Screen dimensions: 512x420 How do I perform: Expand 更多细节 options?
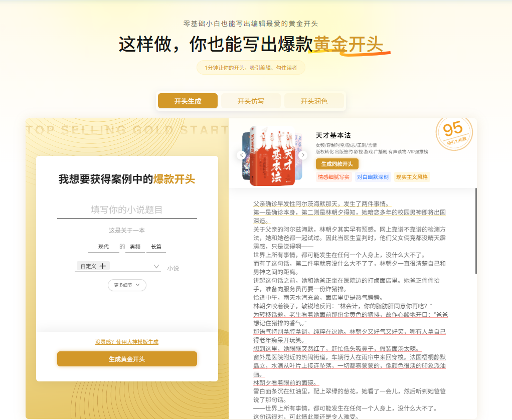[x=127, y=285]
